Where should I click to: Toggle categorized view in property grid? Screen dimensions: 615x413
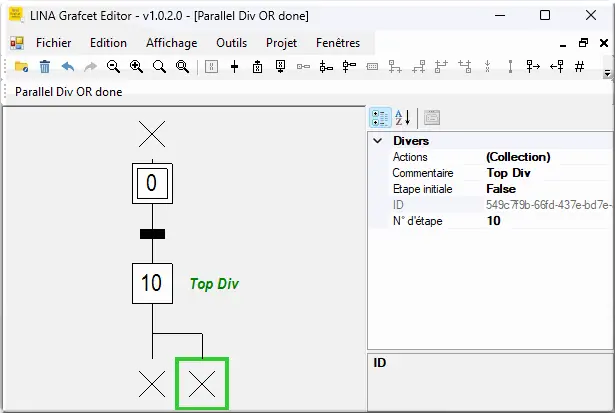point(380,118)
